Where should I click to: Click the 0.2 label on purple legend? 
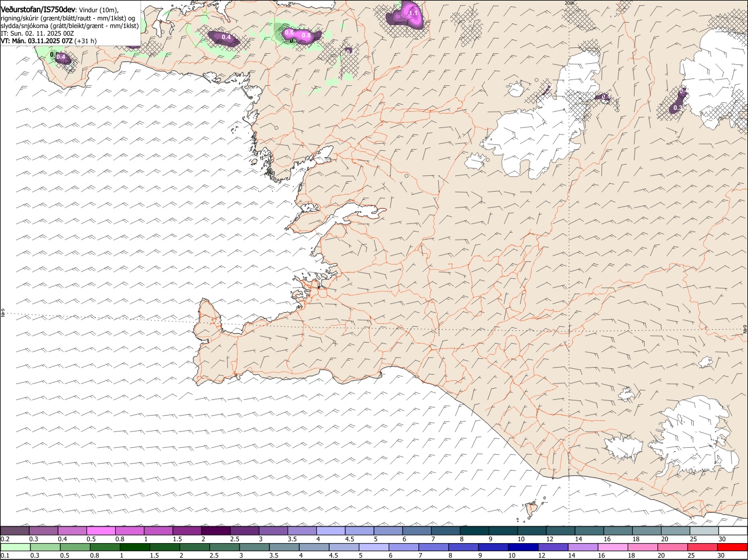click(x=5, y=538)
